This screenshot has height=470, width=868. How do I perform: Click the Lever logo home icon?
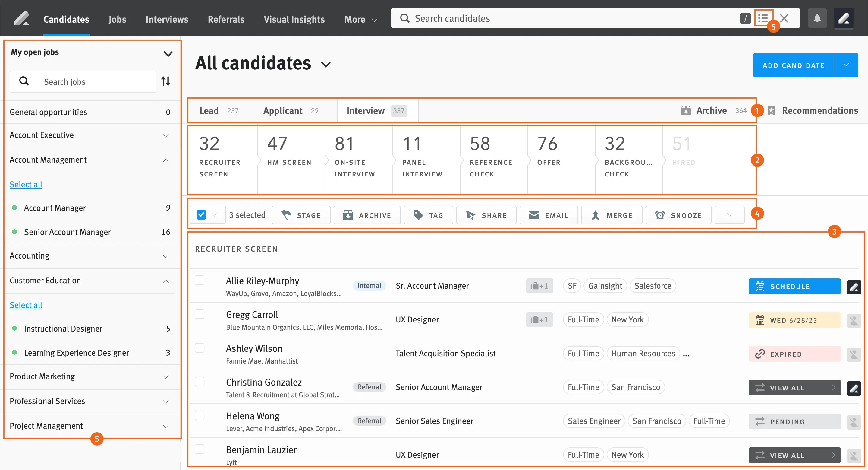(x=22, y=18)
